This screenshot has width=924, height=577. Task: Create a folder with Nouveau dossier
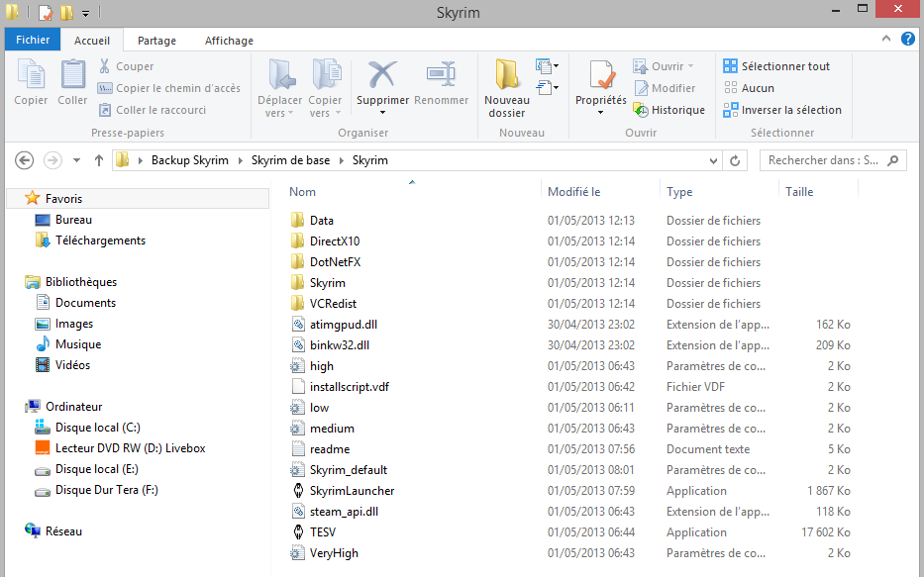point(507,88)
